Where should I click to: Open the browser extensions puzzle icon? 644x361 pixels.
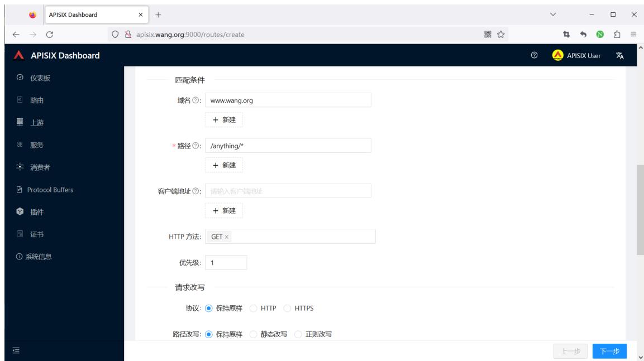point(617,35)
